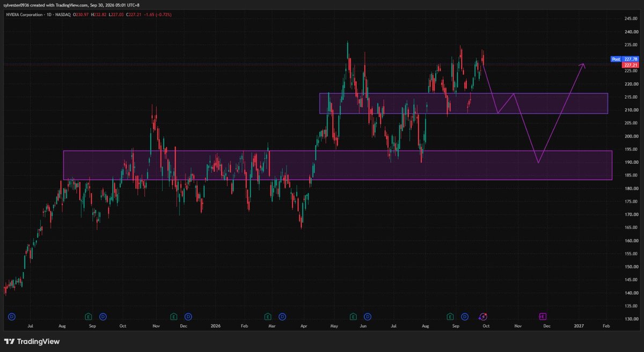Click the 240.00 price scale label
Image resolution: width=644 pixels, height=352 pixels.
tap(631, 32)
